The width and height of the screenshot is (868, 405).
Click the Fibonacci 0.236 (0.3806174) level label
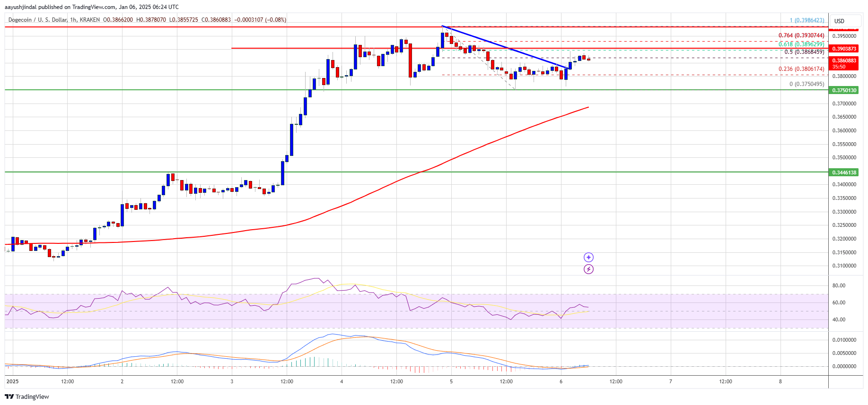coord(801,69)
